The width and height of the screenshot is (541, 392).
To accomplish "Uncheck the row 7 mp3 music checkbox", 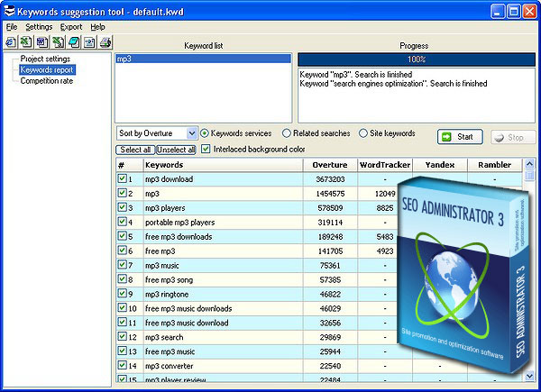I will (122, 265).
